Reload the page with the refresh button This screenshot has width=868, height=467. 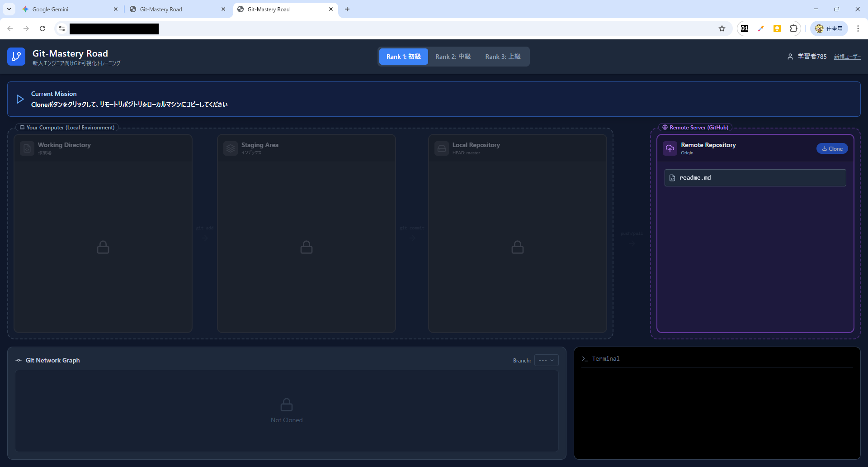42,29
